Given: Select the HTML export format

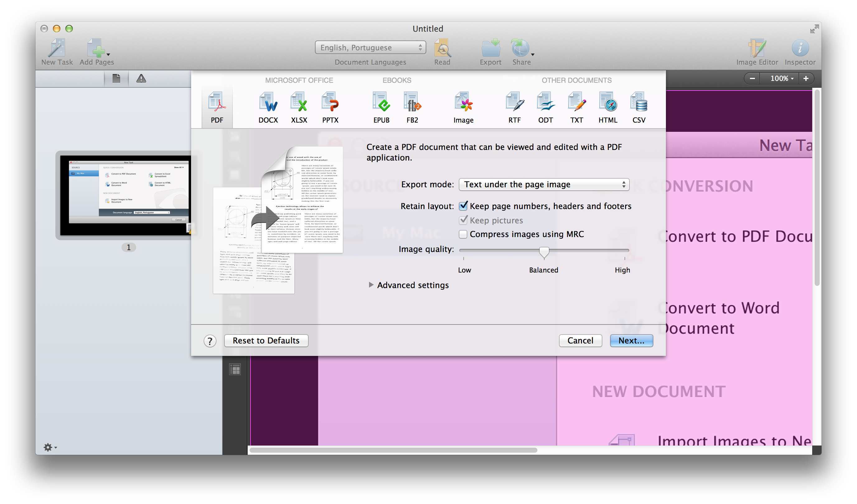Looking at the screenshot, I should [608, 107].
